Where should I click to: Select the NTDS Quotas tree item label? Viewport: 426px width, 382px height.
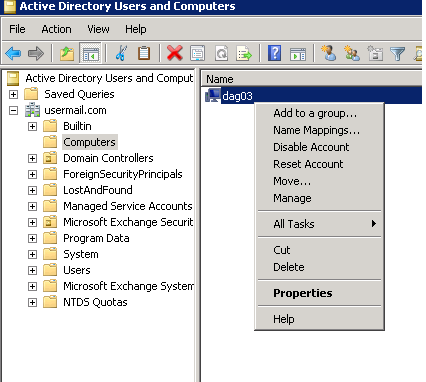95,302
